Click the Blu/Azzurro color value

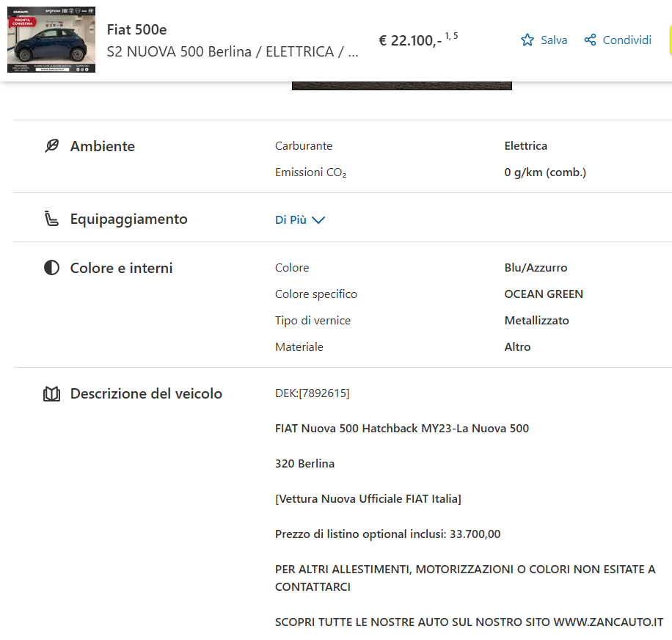pos(536,267)
